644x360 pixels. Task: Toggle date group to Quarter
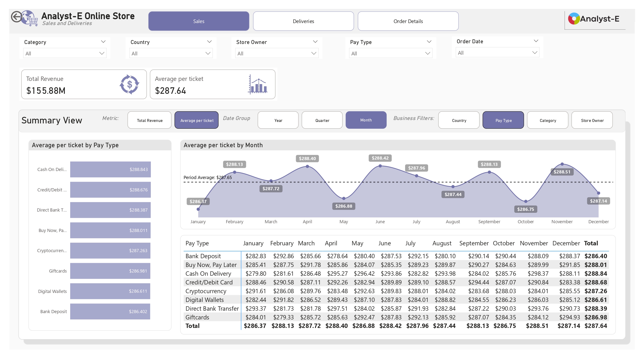tap(322, 120)
